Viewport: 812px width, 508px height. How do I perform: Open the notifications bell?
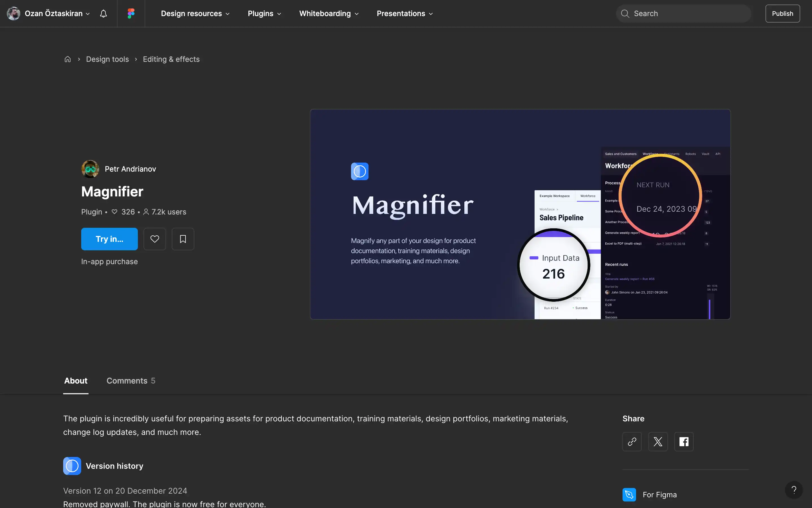pos(103,14)
